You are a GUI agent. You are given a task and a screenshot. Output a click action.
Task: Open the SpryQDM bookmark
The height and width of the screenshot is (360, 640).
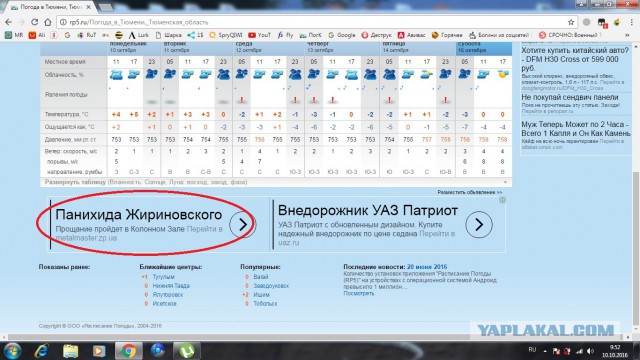(226, 35)
